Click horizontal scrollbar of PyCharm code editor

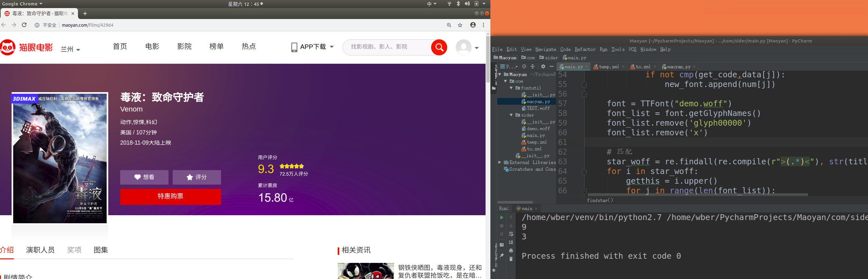(x=698, y=195)
